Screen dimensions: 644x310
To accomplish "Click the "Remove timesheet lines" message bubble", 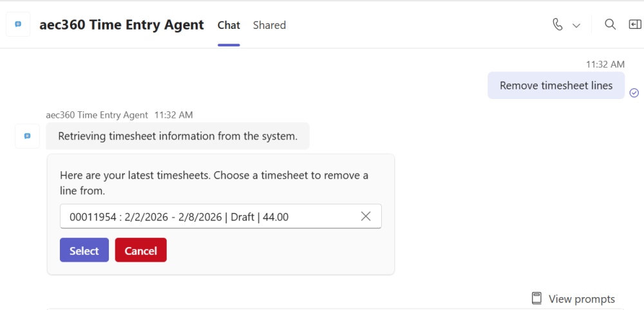I will click(556, 86).
